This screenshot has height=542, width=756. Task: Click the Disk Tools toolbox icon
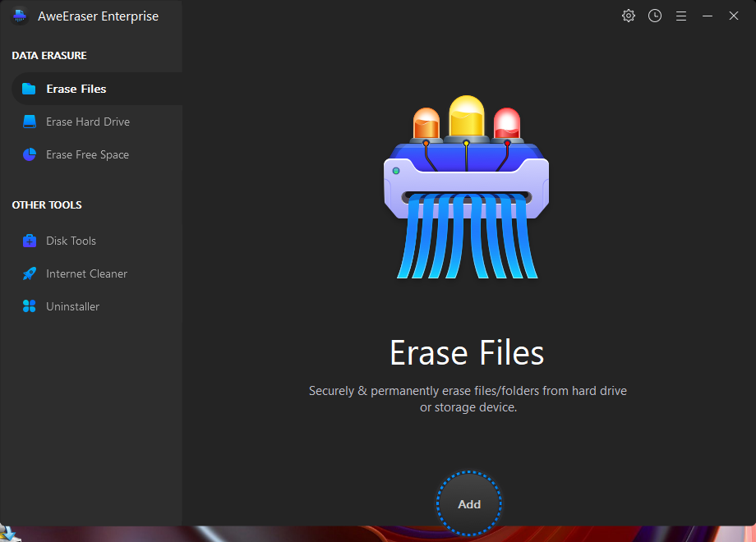tap(30, 241)
